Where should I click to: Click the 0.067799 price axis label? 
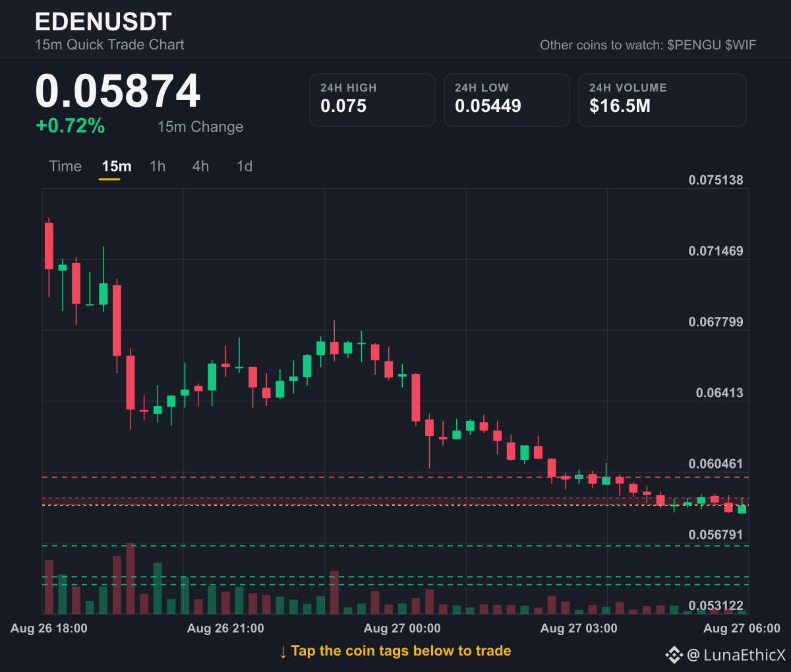click(x=716, y=322)
